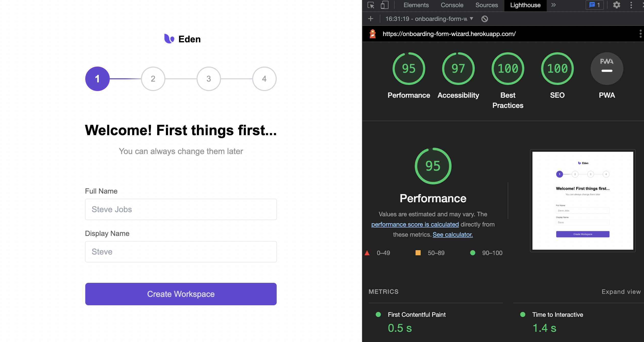Click the Create Workspace button
The image size is (644, 342).
[181, 294]
